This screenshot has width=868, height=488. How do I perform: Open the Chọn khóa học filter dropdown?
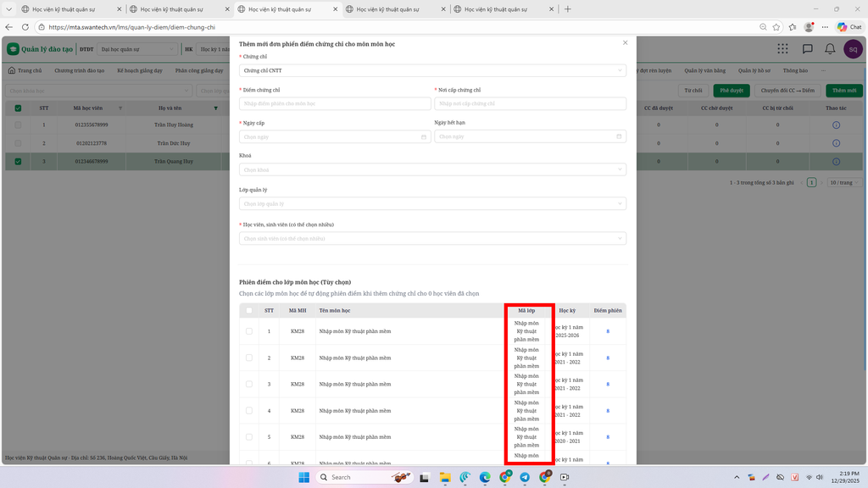98,91
